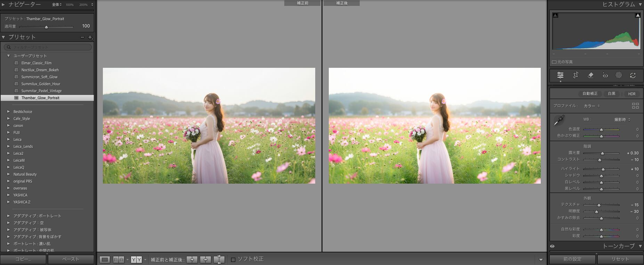The image size is (644, 265).
Task: Set navigator zoom to 200%
Action: pos(83,5)
